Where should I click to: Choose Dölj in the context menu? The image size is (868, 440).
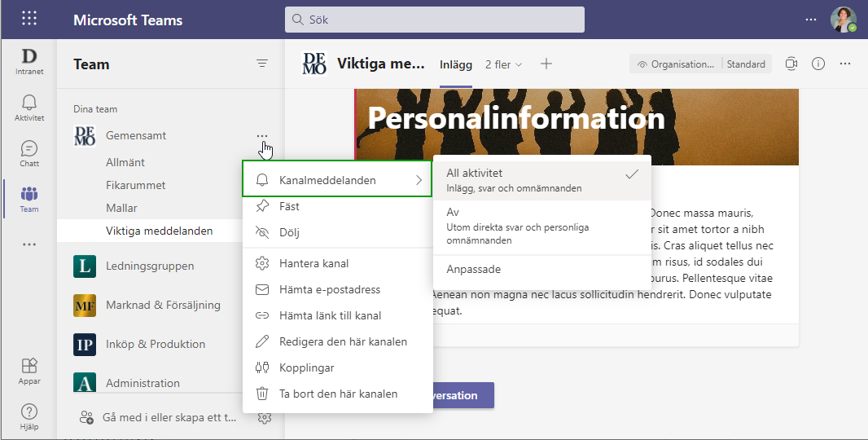(x=289, y=232)
